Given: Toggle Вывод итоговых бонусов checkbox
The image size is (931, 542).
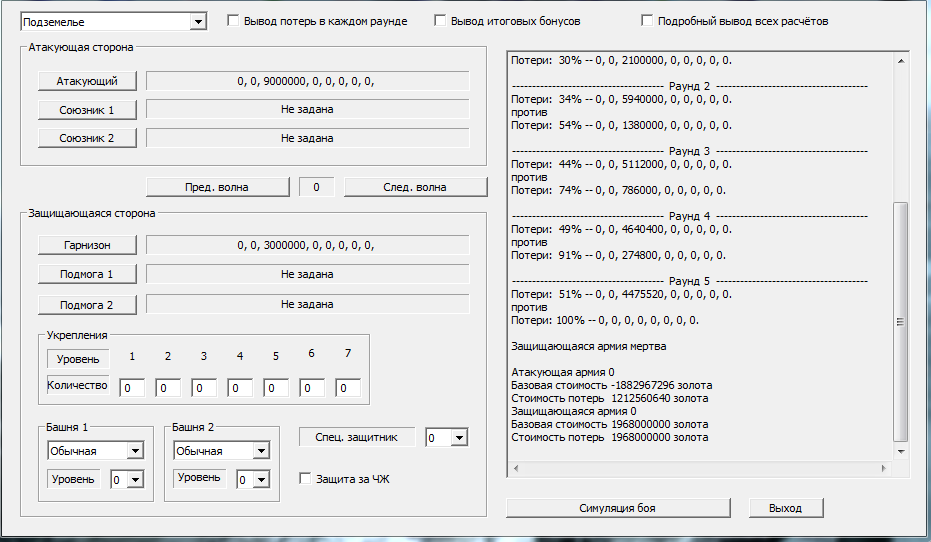Looking at the screenshot, I should [x=441, y=20].
